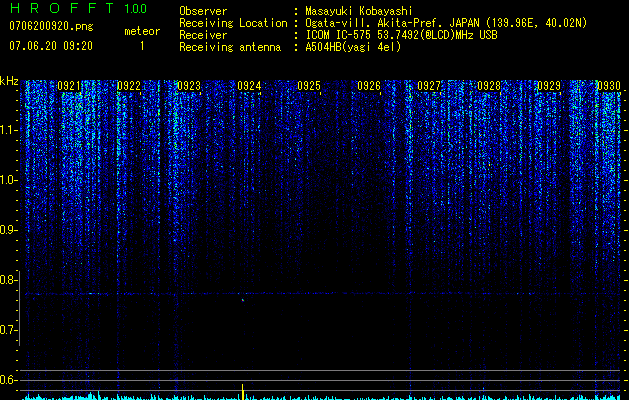Screen dimensions: 629x400
Task: Click the 1.0 kHz axis label
Action: point(8,180)
